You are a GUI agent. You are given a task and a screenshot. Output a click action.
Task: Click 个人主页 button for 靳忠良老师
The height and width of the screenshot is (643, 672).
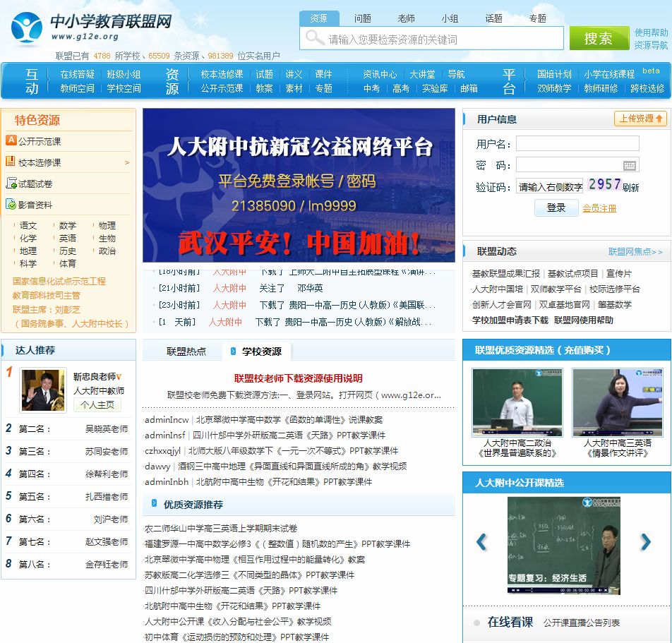(97, 404)
